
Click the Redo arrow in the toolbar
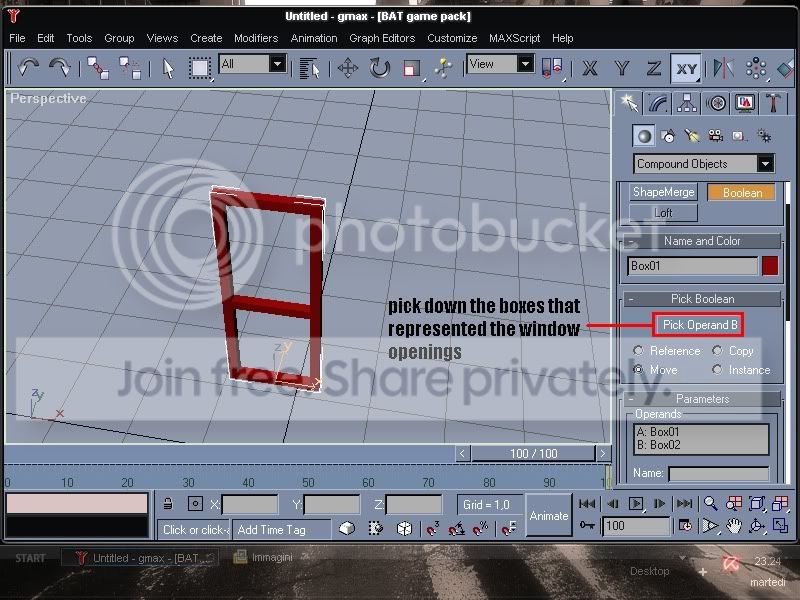(x=60, y=67)
